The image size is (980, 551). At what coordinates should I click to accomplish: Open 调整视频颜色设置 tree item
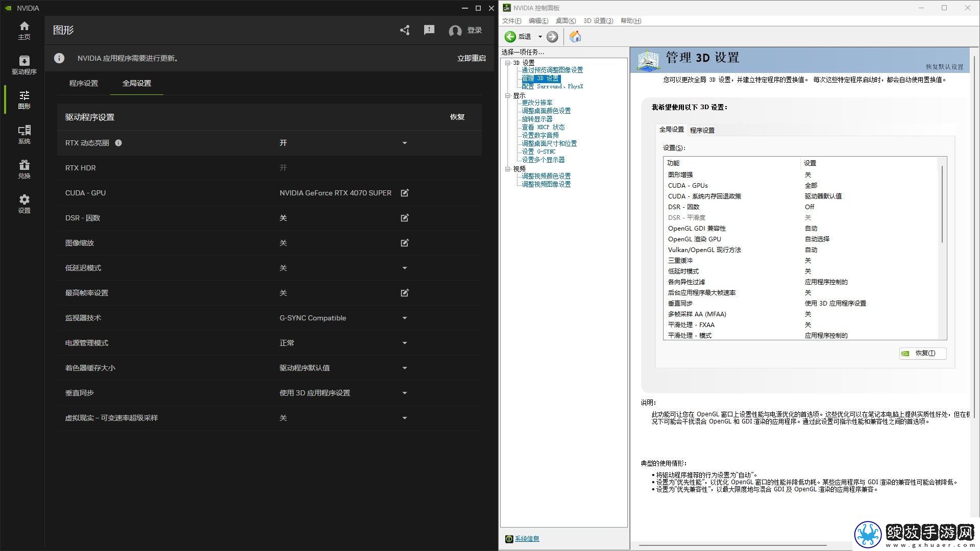click(x=546, y=176)
